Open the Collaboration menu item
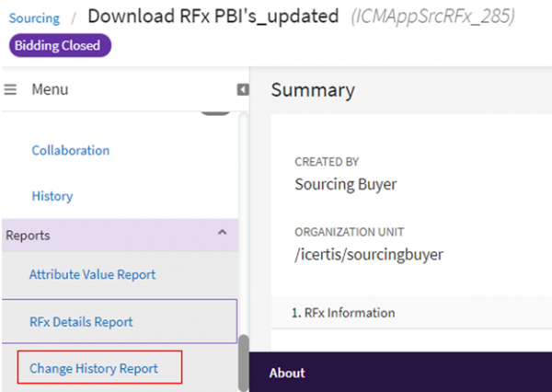Viewport: 552px width, 392px height. pyautogui.click(x=70, y=150)
